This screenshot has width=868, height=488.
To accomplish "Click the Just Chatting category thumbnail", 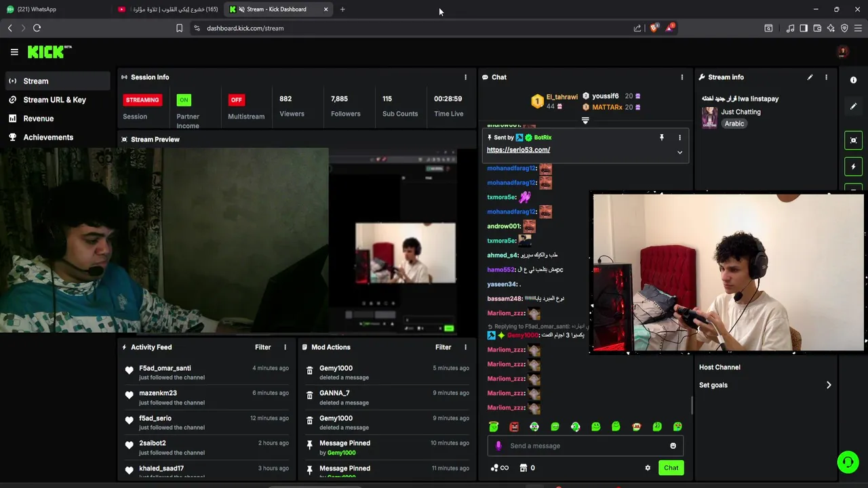I will 709,117.
